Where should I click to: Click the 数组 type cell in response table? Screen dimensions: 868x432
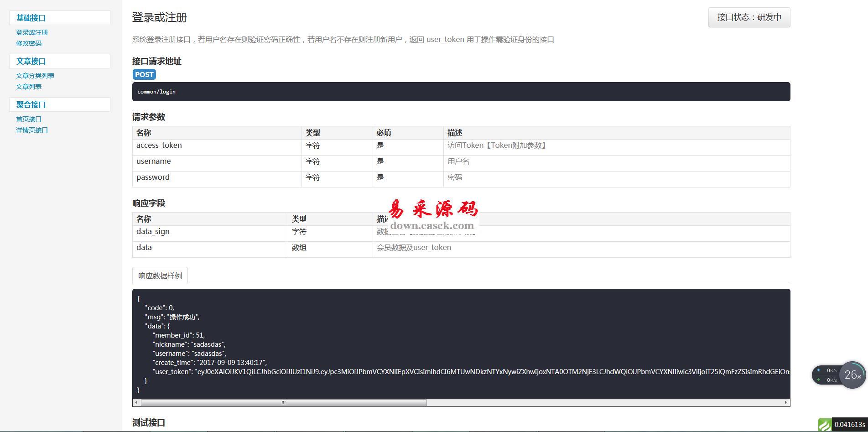coord(330,250)
